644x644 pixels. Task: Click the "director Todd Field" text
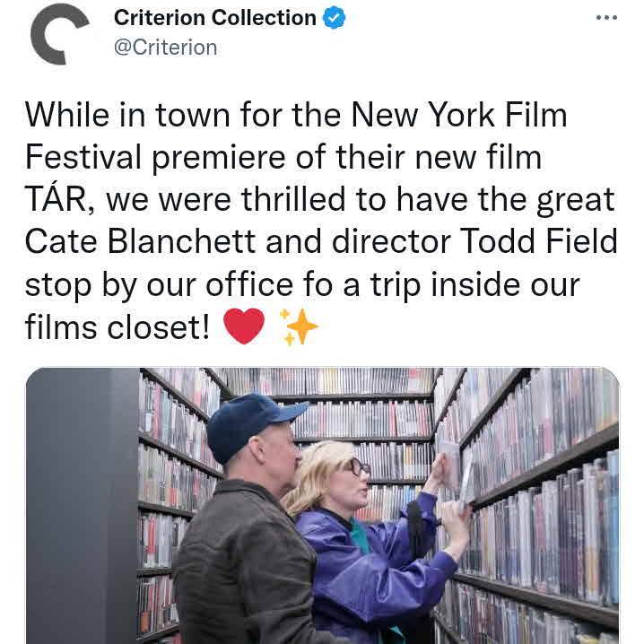point(474,241)
